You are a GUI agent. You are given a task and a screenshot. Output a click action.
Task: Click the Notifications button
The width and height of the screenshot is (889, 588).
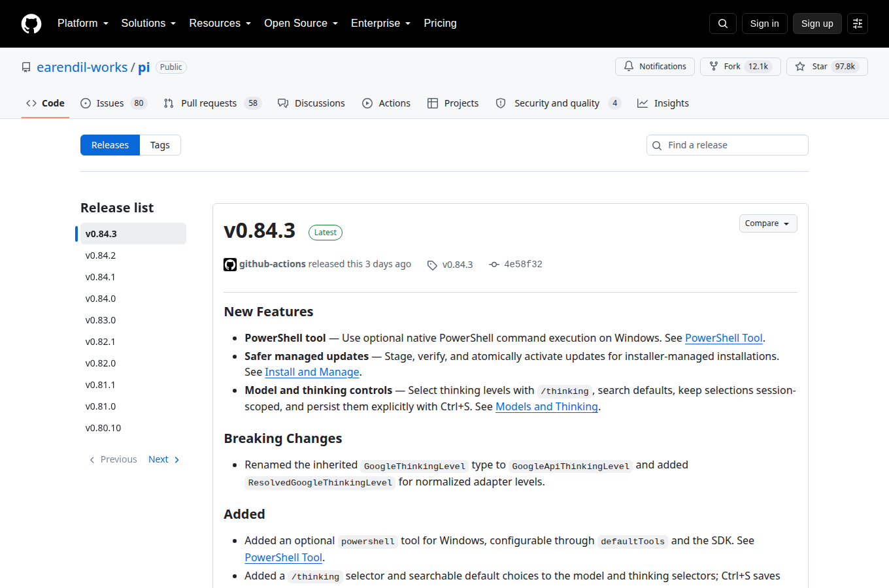[655, 67]
